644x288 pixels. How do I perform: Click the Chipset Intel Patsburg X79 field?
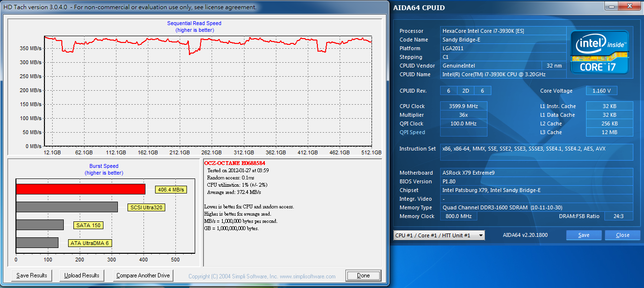(536, 190)
